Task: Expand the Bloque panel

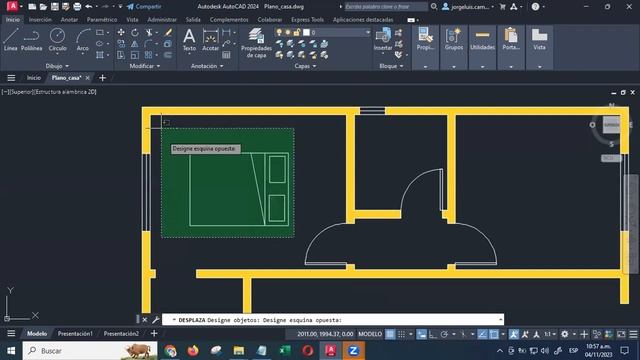Action: [391, 66]
